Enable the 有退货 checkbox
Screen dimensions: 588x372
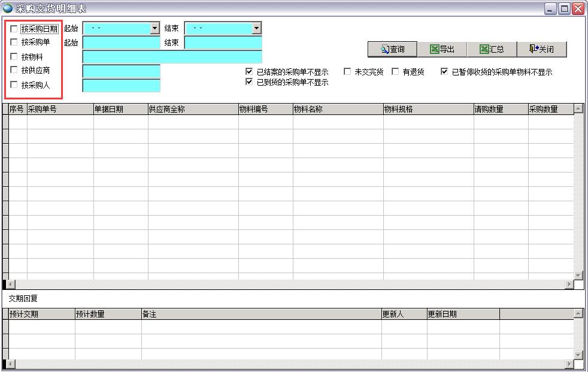[x=395, y=72]
